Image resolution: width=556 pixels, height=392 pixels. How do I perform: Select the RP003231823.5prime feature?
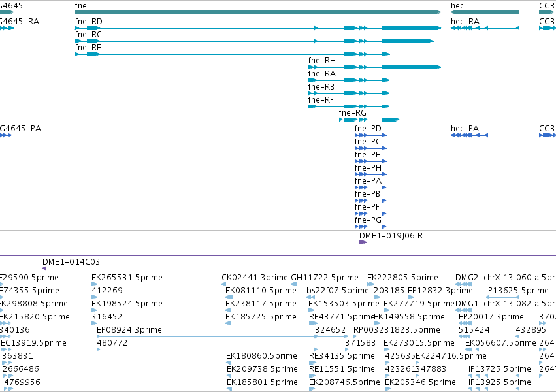point(355,336)
